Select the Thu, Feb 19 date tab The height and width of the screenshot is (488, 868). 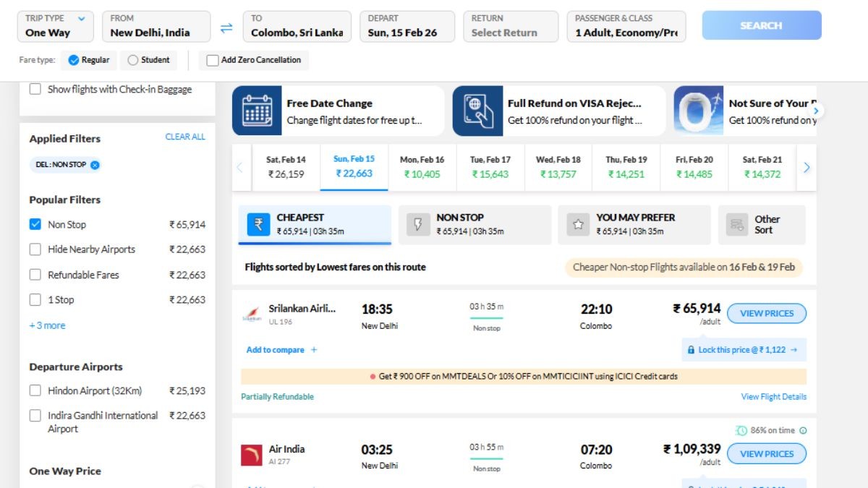tap(626, 167)
